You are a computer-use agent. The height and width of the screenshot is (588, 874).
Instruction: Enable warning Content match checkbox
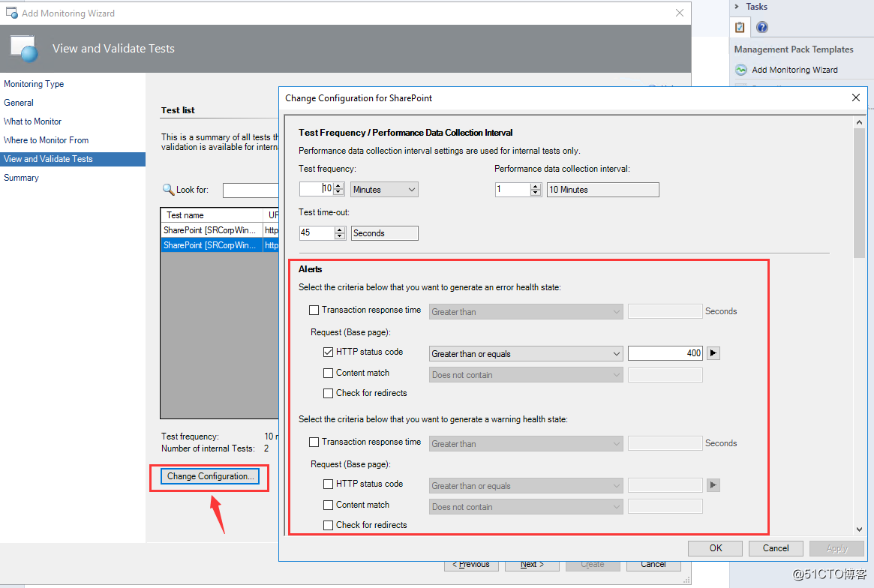(x=329, y=505)
